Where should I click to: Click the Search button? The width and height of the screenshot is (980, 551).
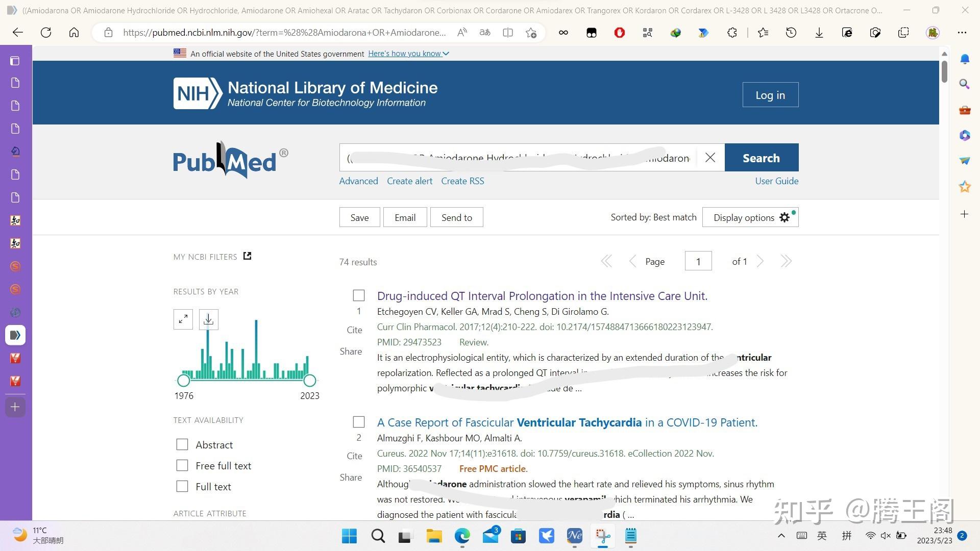pyautogui.click(x=762, y=158)
